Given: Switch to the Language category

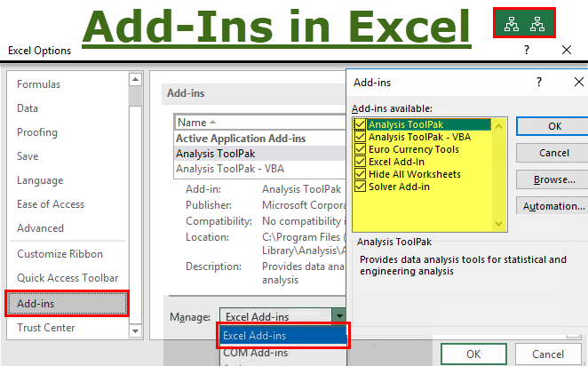Looking at the screenshot, I should click(x=40, y=180).
